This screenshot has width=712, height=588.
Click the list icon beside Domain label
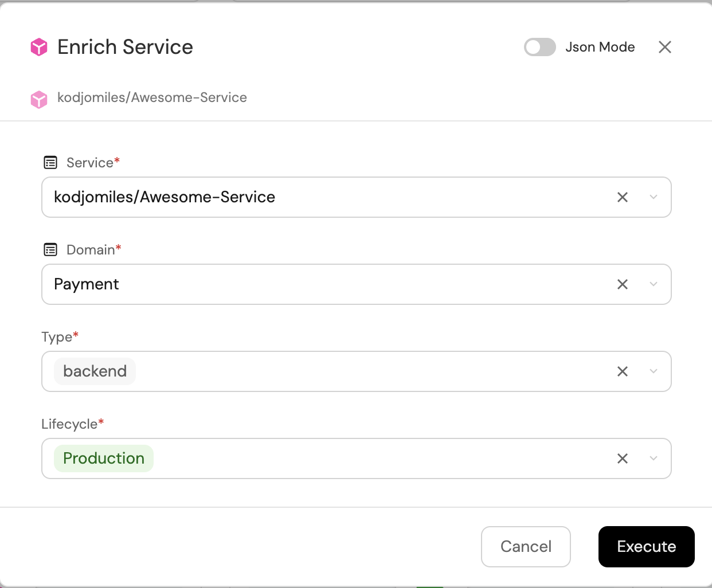pos(50,250)
